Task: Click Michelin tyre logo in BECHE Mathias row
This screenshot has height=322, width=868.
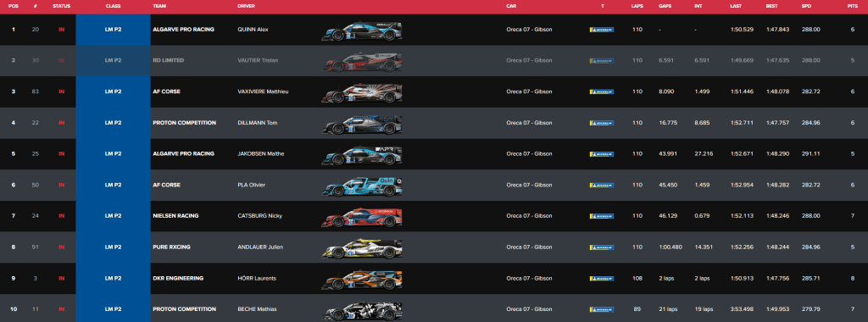Action: (x=601, y=309)
